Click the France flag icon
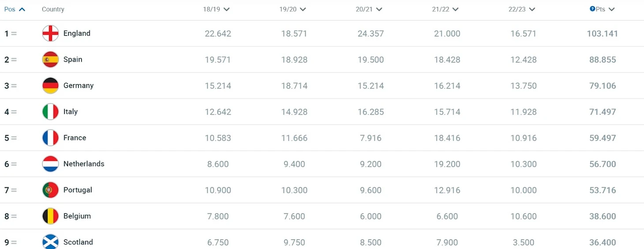The height and width of the screenshot is (249, 644). [50, 138]
